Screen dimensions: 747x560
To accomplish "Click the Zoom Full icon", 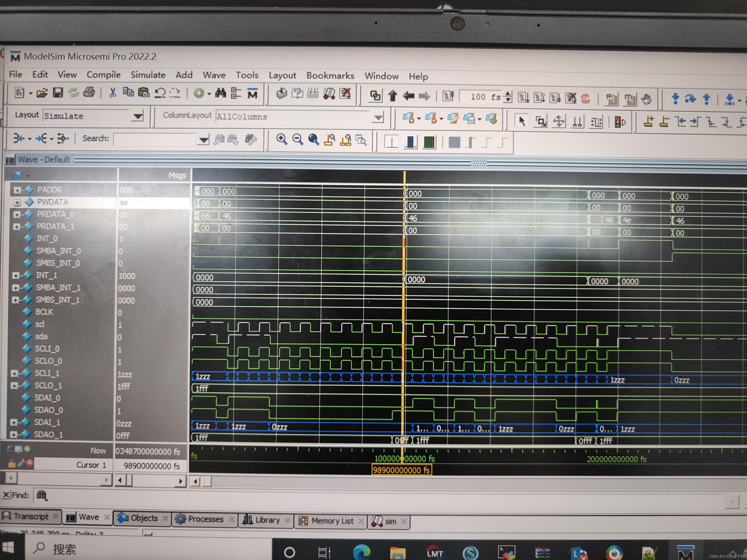I will pyautogui.click(x=314, y=140).
